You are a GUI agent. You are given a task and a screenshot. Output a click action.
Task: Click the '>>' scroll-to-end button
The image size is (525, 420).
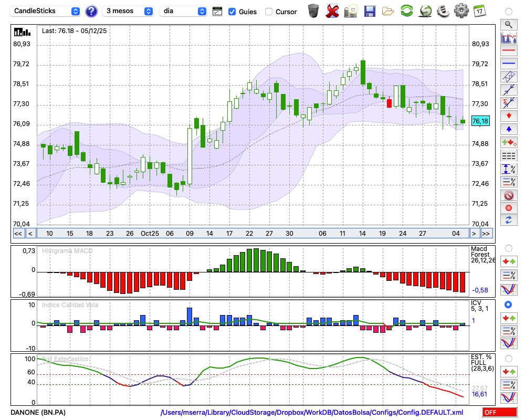pos(486,234)
